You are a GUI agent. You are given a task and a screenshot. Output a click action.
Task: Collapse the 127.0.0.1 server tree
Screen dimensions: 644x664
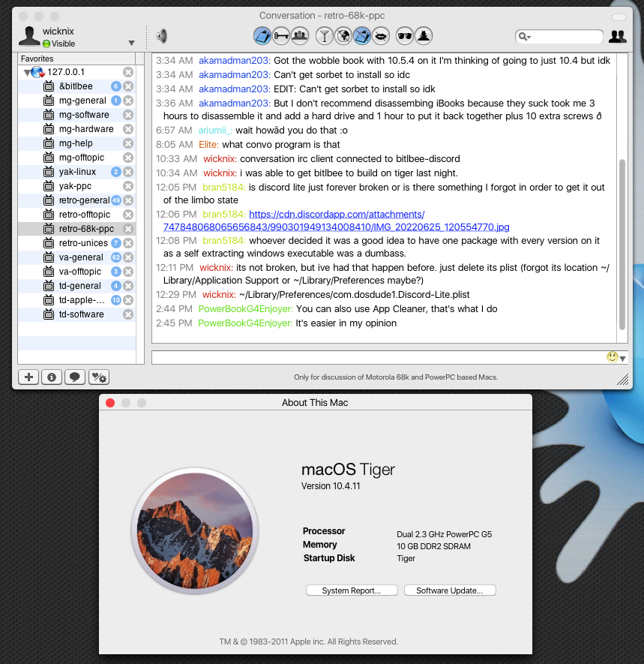(x=27, y=73)
